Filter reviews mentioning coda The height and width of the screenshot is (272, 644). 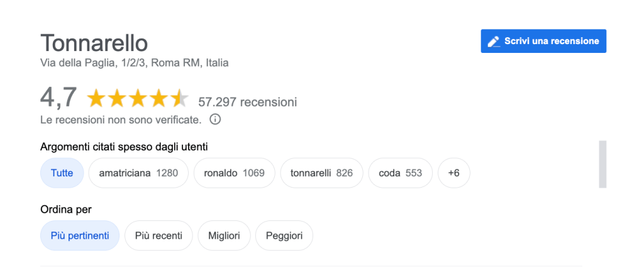401,173
